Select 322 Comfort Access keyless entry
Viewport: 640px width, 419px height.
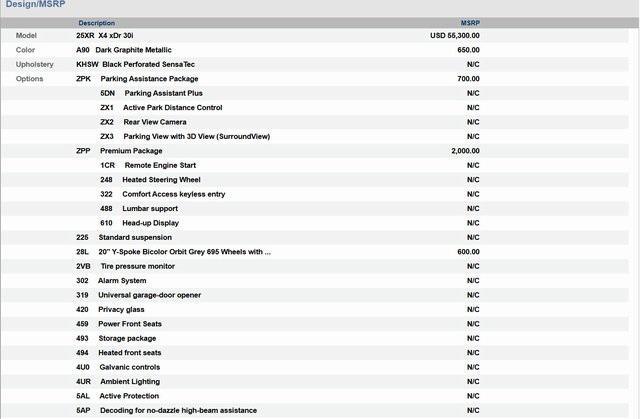(x=162, y=194)
